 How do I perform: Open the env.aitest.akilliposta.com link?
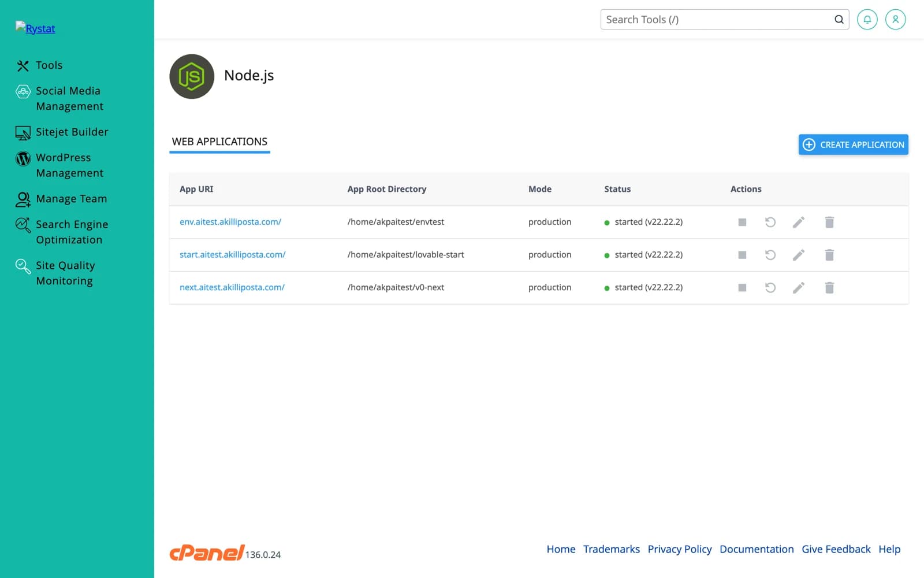(x=230, y=222)
